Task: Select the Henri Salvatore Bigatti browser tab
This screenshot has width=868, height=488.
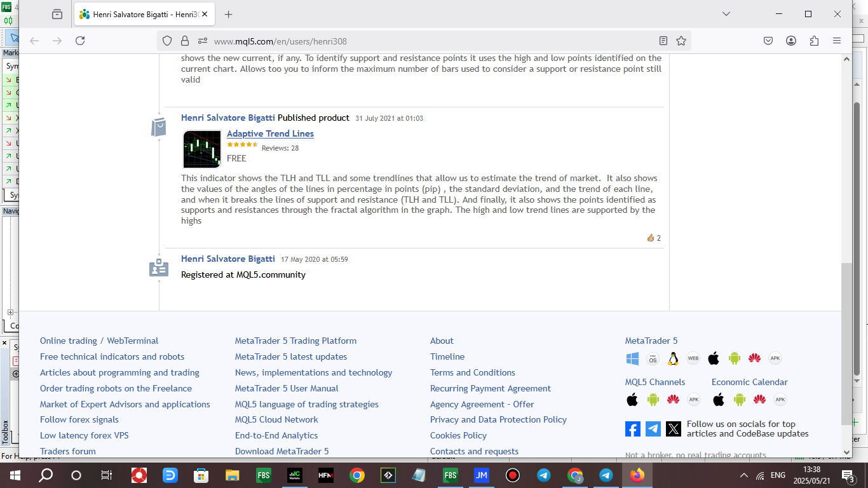Action: [144, 14]
